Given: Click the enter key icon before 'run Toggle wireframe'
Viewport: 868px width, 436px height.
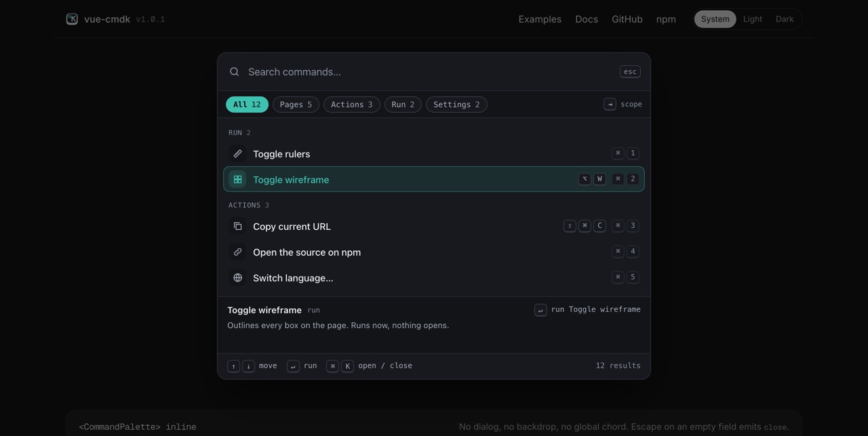Looking at the screenshot, I should point(540,310).
